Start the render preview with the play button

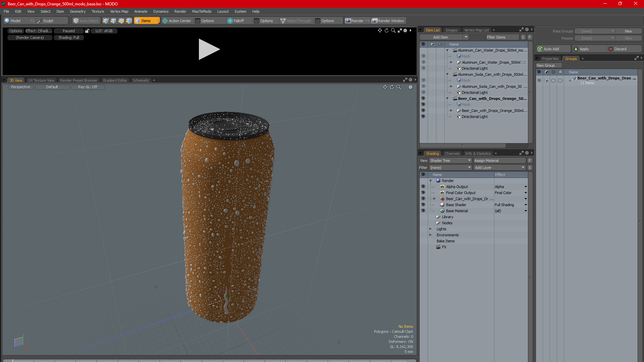click(x=209, y=49)
